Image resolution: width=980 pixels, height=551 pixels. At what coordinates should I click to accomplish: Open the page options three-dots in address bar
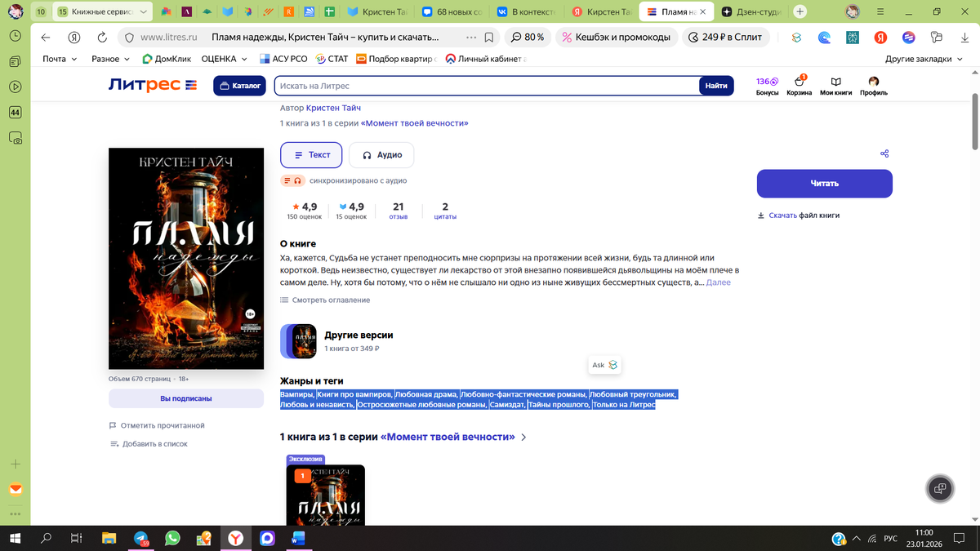click(x=471, y=38)
